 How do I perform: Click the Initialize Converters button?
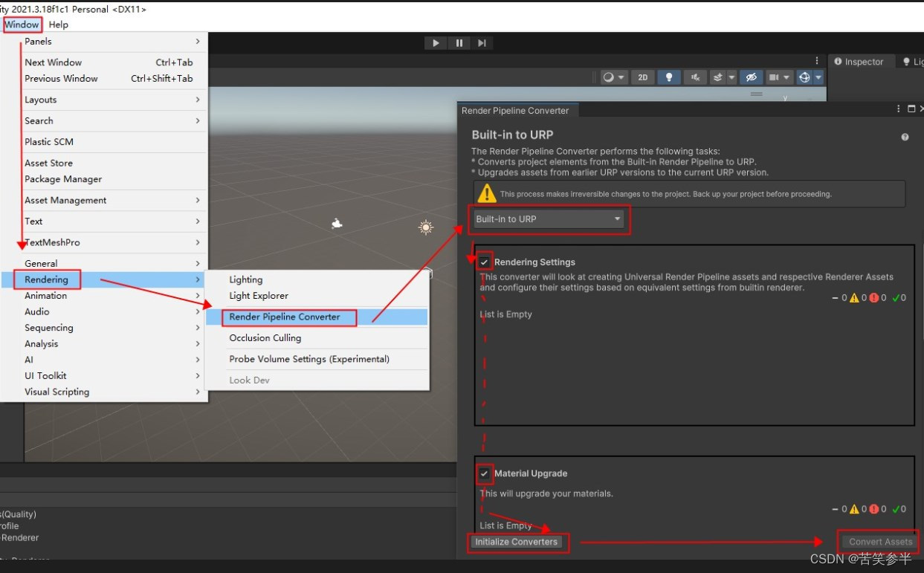tap(517, 542)
